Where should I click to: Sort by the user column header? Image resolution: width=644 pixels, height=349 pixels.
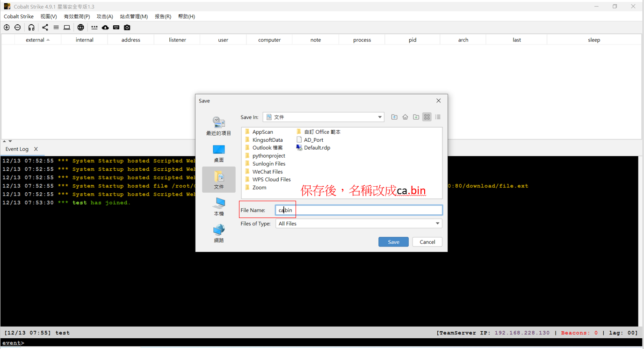coord(223,40)
